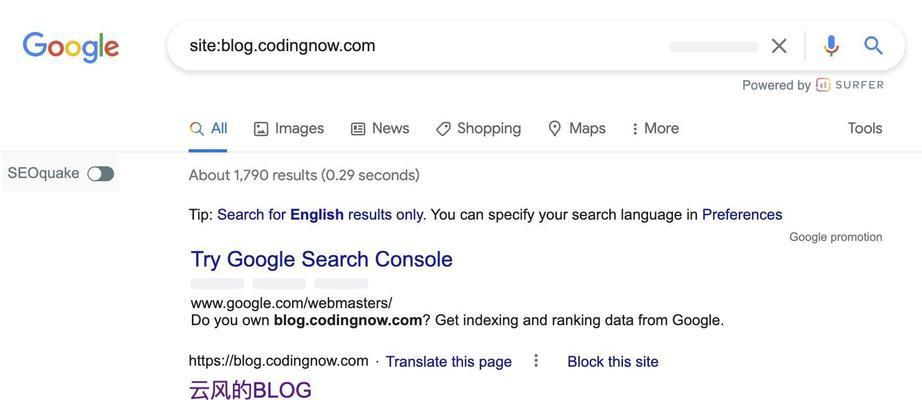Image resolution: width=922 pixels, height=400 pixels.
Task: Click Search for English results only link
Action: pos(320,215)
